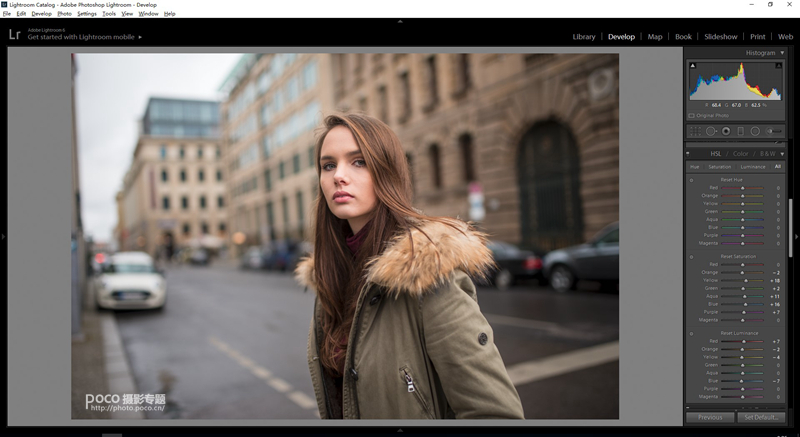800x437 pixels.
Task: Switch to the Library module
Action: click(x=584, y=37)
